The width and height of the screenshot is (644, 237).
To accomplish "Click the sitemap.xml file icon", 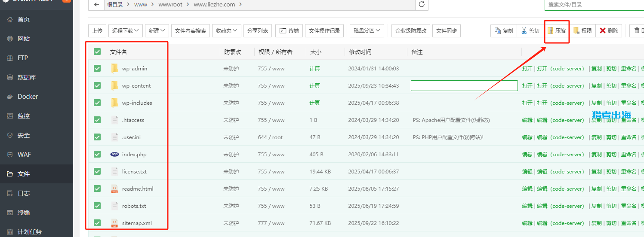I will pyautogui.click(x=114, y=223).
